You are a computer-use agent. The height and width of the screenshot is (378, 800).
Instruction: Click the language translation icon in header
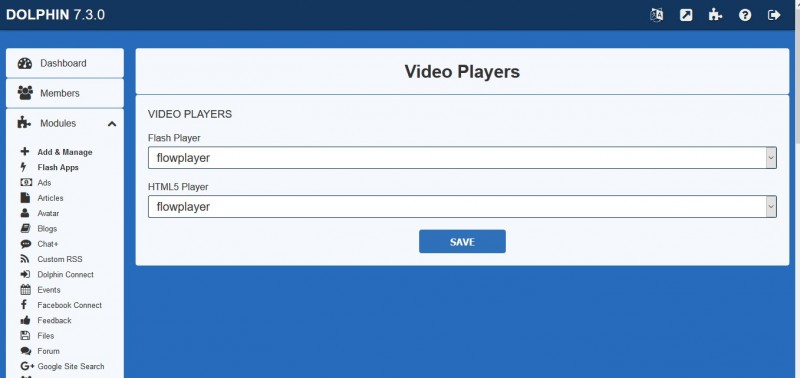(656, 15)
